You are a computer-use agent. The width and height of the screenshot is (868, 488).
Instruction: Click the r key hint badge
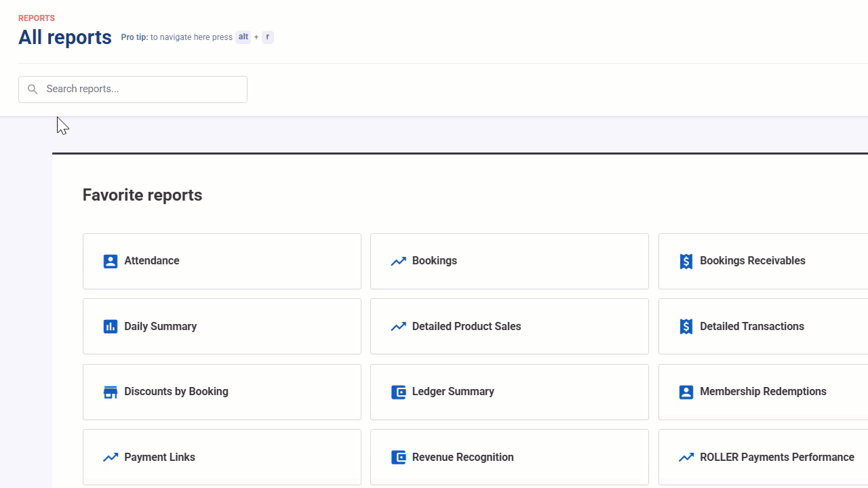coord(268,37)
